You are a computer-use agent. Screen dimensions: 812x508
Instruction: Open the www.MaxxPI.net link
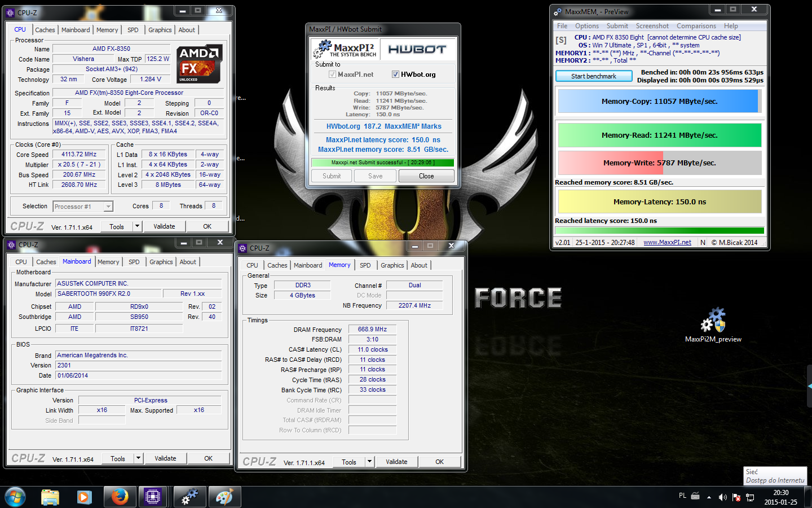(x=667, y=242)
